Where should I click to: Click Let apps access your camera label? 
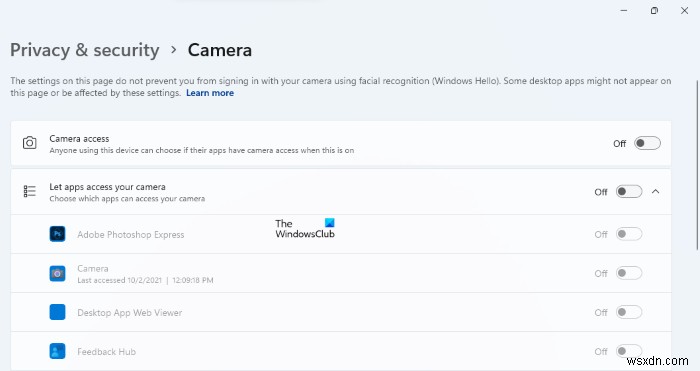click(x=108, y=187)
